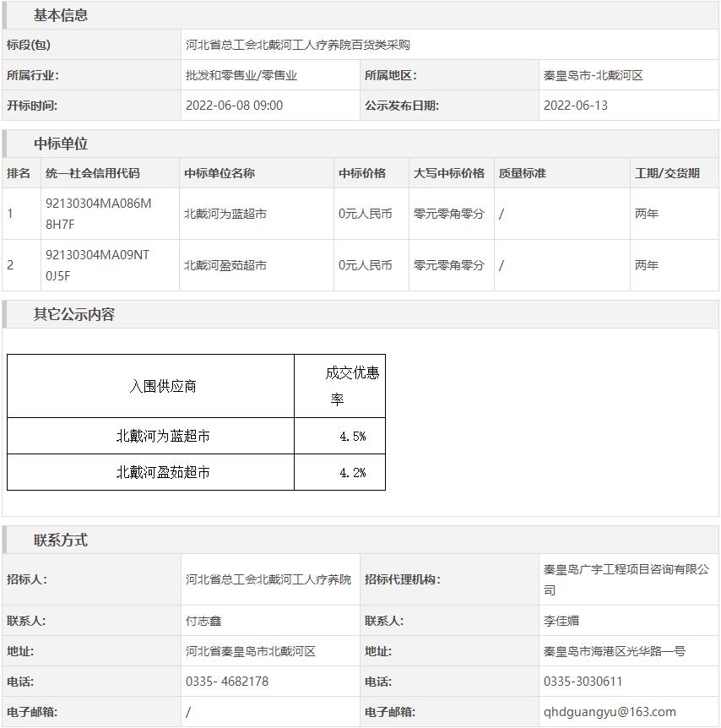The image size is (721, 728).
Task: Click the 中标单位 section header
Action: click(x=60, y=144)
